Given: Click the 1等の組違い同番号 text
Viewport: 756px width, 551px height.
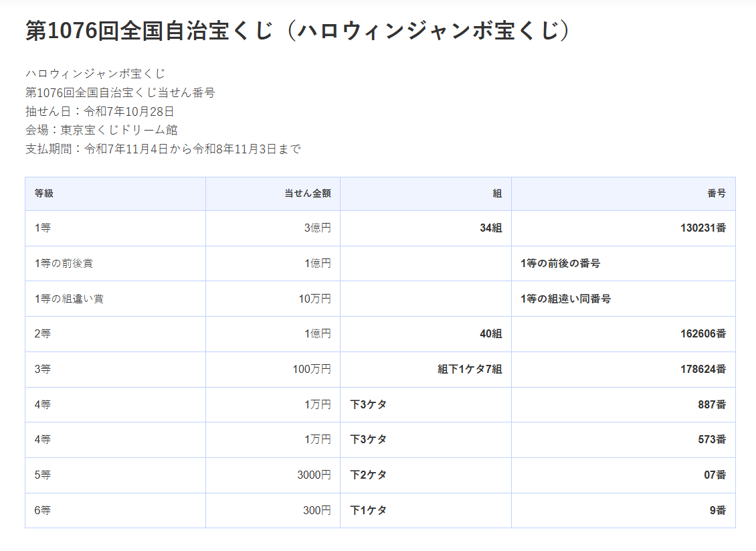Looking at the screenshot, I should point(565,299).
